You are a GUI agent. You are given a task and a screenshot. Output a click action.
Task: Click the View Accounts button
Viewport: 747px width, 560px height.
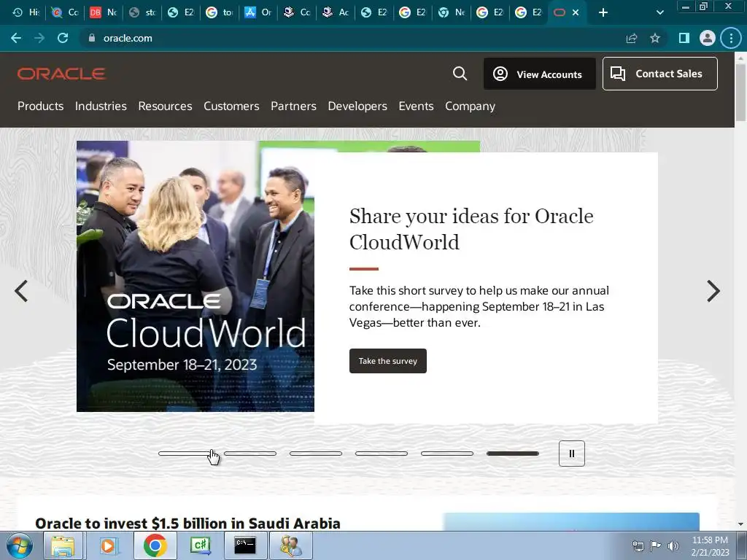pyautogui.click(x=539, y=74)
